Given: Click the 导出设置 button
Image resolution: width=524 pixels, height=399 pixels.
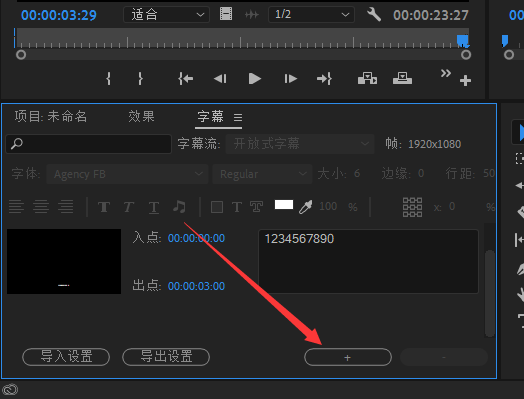Looking at the screenshot, I should click(x=166, y=357).
